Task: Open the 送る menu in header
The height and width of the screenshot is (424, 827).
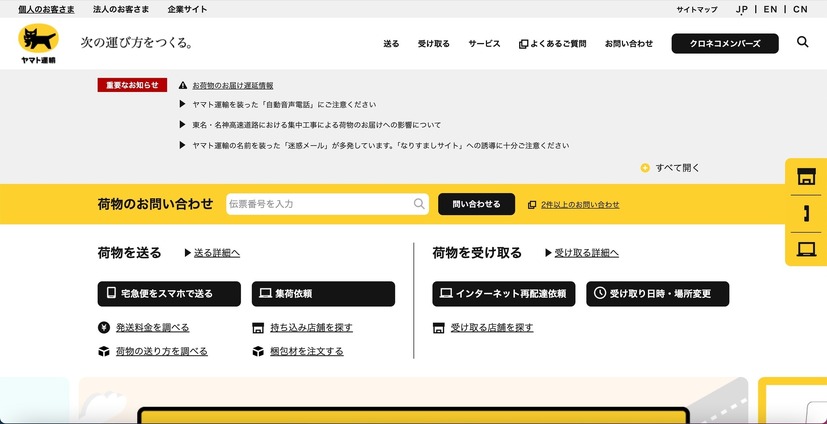Action: [x=391, y=44]
